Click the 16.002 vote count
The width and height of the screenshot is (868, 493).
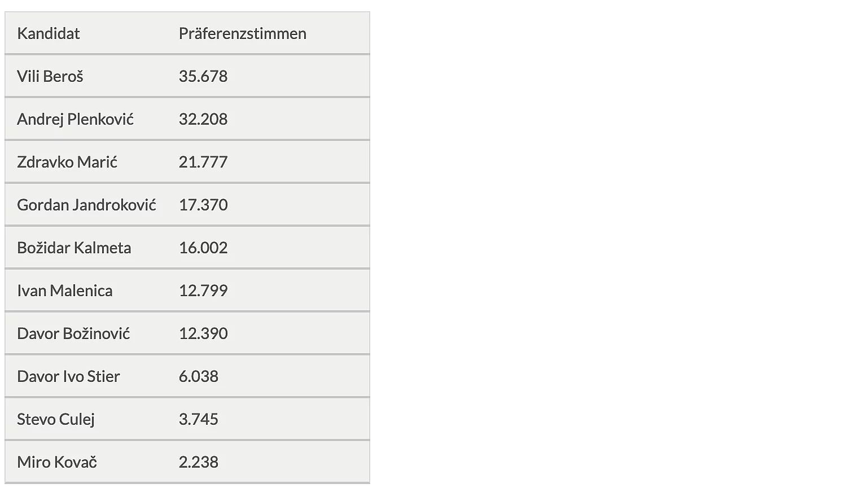click(x=203, y=248)
